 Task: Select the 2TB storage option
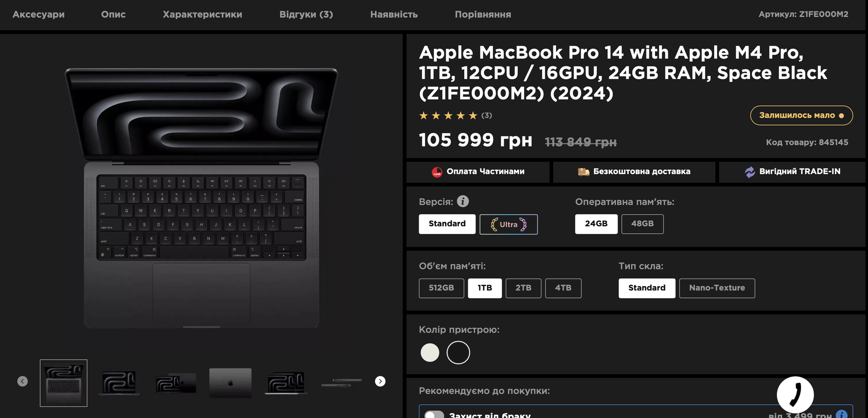tap(524, 288)
